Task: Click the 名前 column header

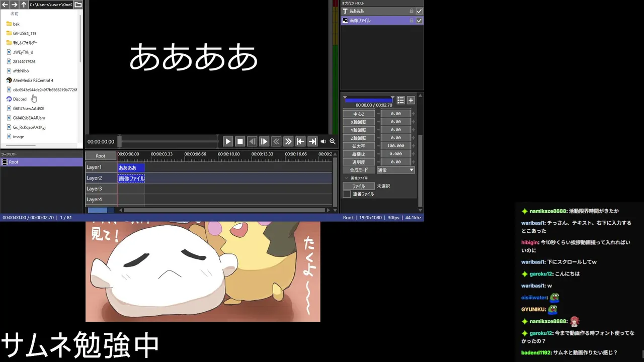Action: (15, 14)
